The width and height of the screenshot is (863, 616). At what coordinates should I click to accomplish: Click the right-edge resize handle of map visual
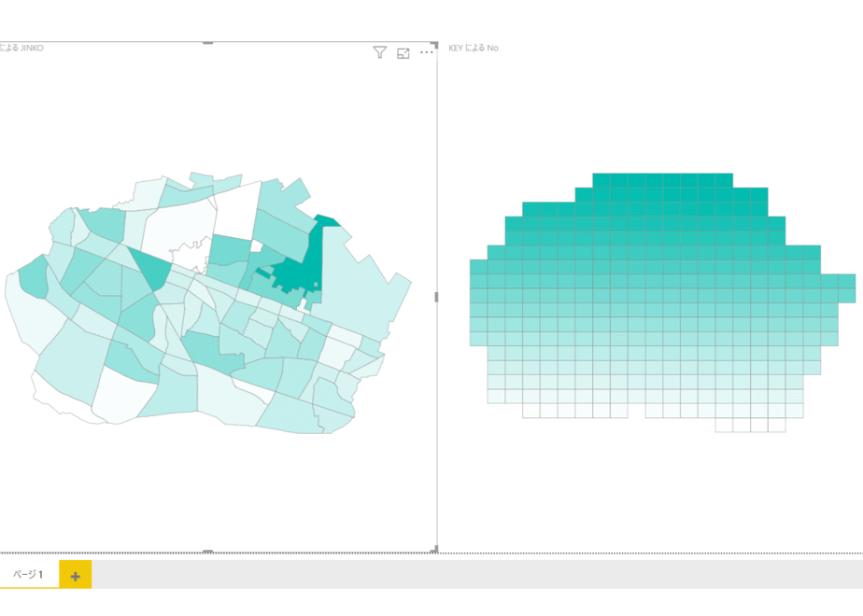[x=436, y=297]
